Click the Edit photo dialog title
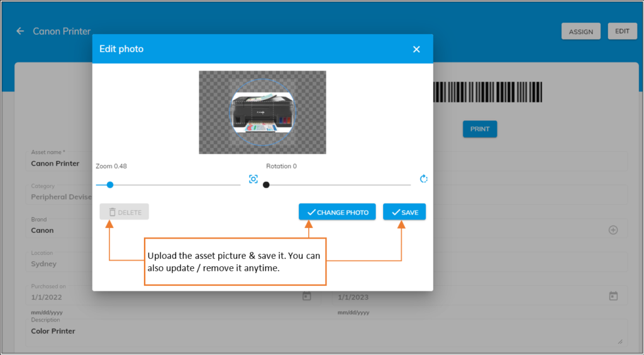Viewport: 644px width, 355px height. pyautogui.click(x=121, y=49)
